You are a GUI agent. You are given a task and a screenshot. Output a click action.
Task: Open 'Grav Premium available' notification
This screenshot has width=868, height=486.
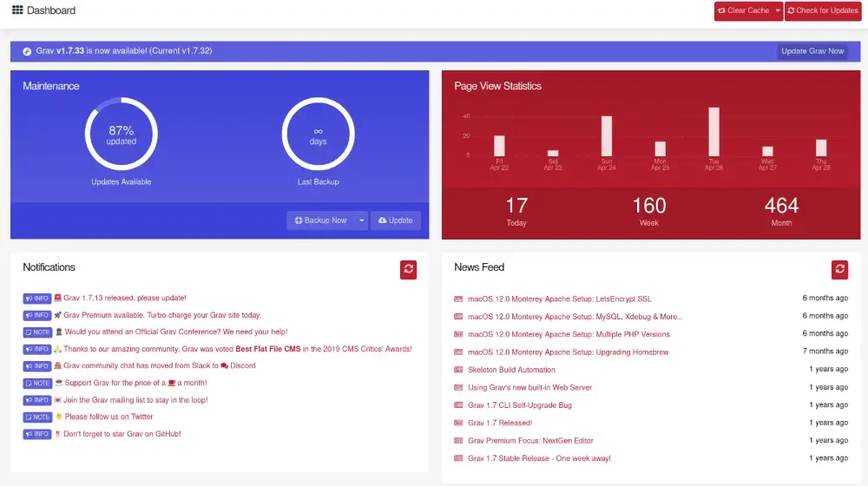(162, 315)
